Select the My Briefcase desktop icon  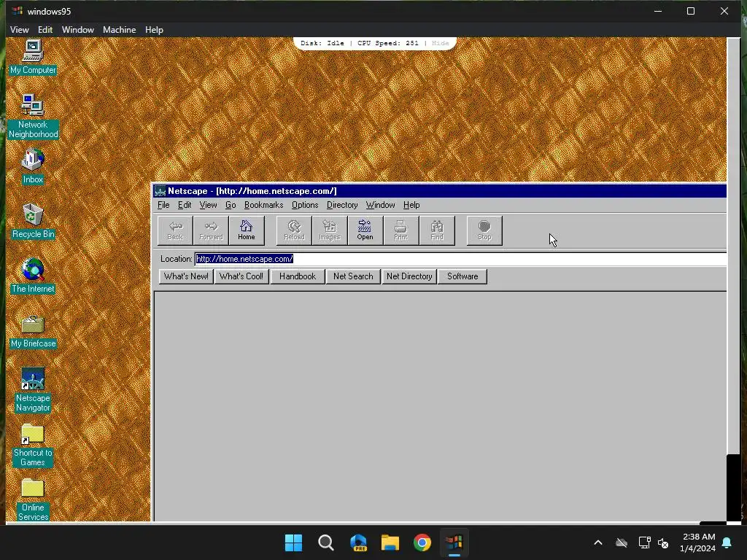pos(33,330)
